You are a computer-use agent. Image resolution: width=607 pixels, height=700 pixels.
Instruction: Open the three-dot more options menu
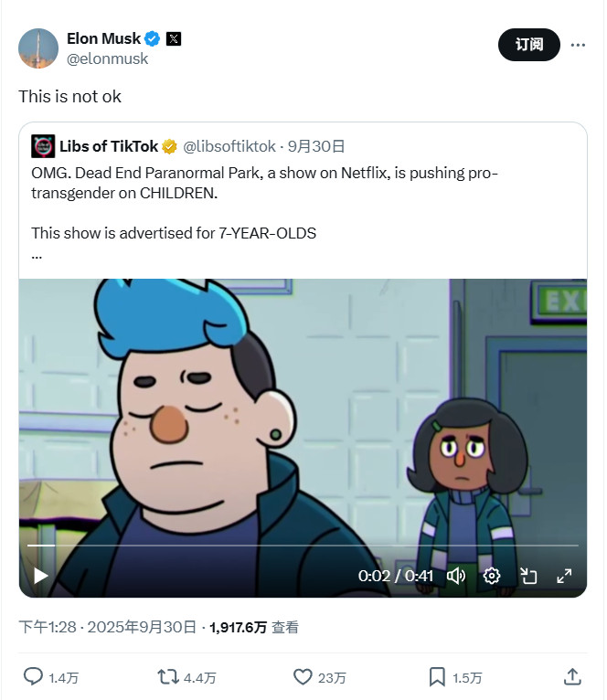pyautogui.click(x=578, y=45)
